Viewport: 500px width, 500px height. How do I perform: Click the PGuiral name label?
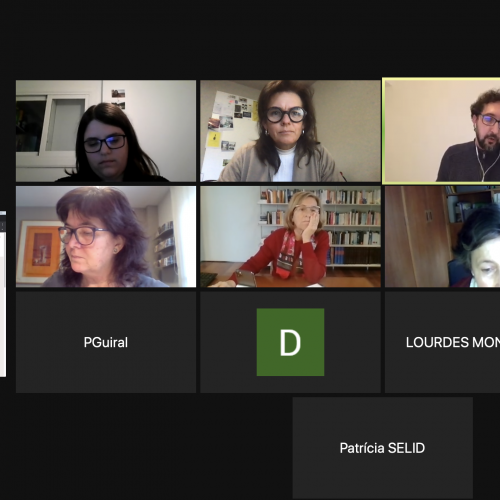pos(106,342)
